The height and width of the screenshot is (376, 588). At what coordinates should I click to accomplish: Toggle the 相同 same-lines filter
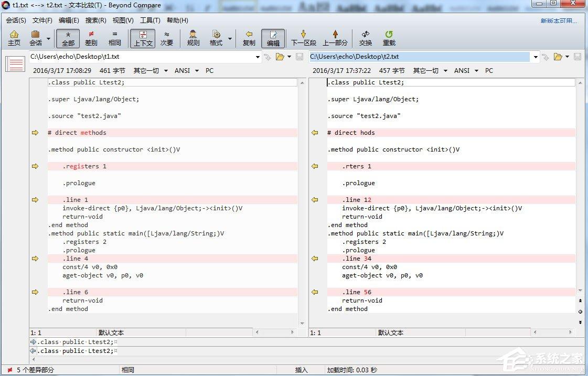click(115, 38)
